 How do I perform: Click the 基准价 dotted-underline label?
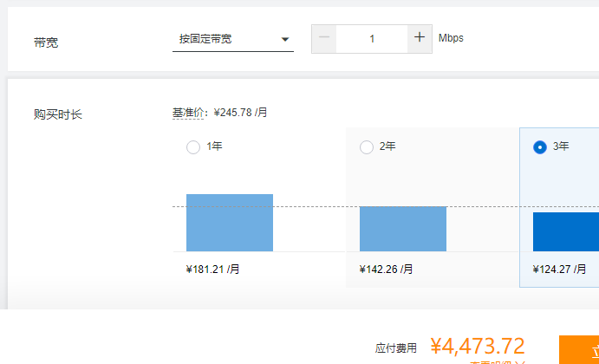pos(190,113)
